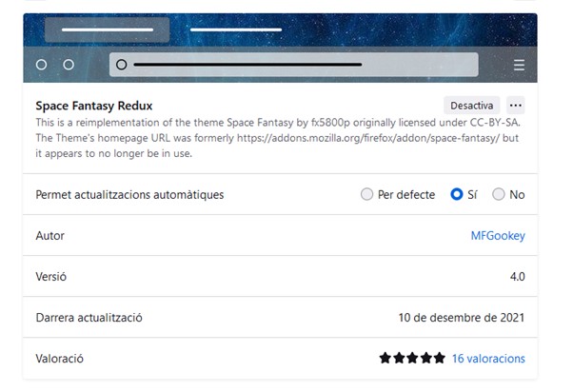Open the three-dot more options menu
This screenshot has width=573, height=392.
(x=515, y=106)
